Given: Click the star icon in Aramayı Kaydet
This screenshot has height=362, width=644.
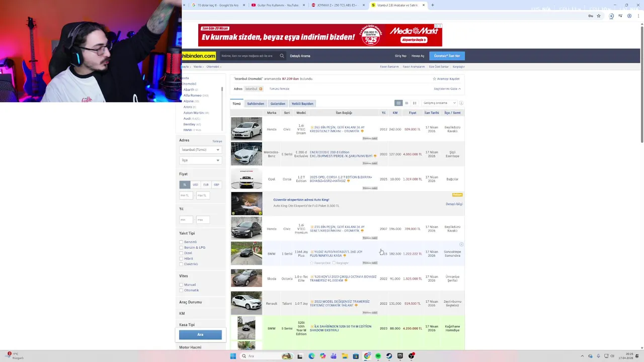Looking at the screenshot, I should [x=435, y=79].
